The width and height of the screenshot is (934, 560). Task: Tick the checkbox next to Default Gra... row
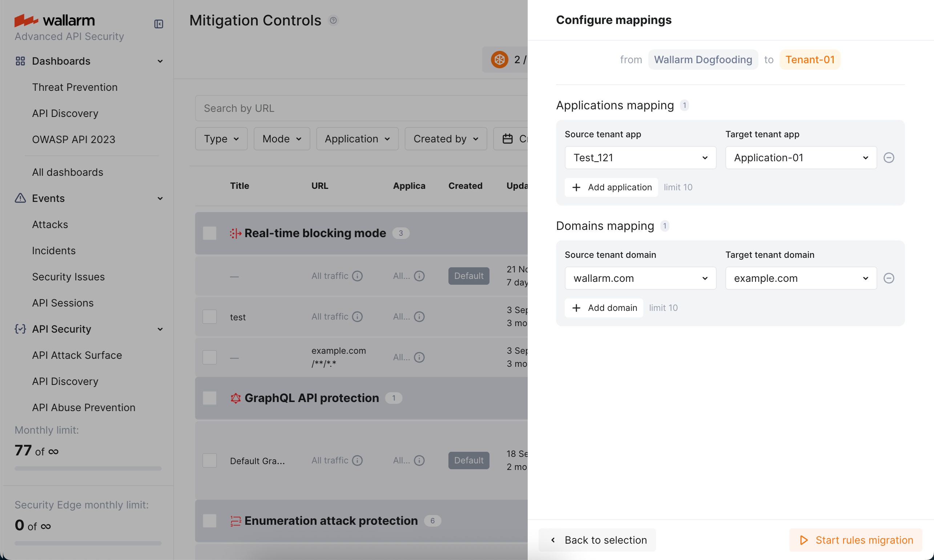click(x=210, y=460)
